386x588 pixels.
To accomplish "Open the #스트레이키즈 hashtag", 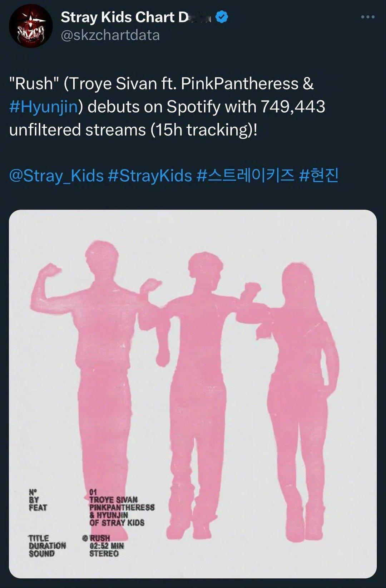I will click(246, 176).
